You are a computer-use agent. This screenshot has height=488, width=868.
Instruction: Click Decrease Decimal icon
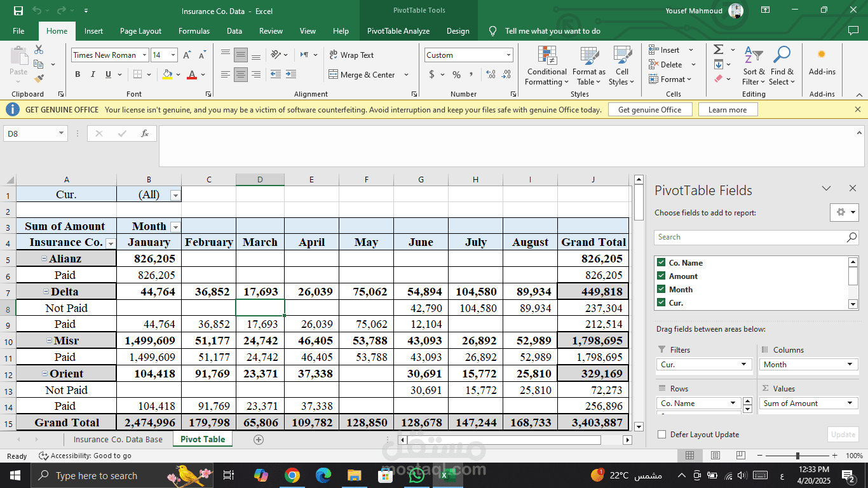point(506,74)
